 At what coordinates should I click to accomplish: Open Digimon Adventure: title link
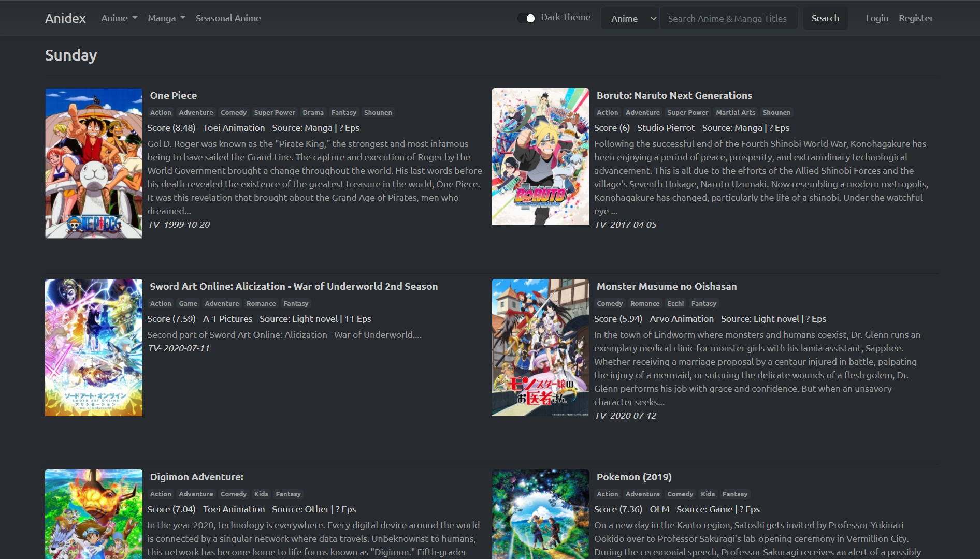pyautogui.click(x=196, y=477)
